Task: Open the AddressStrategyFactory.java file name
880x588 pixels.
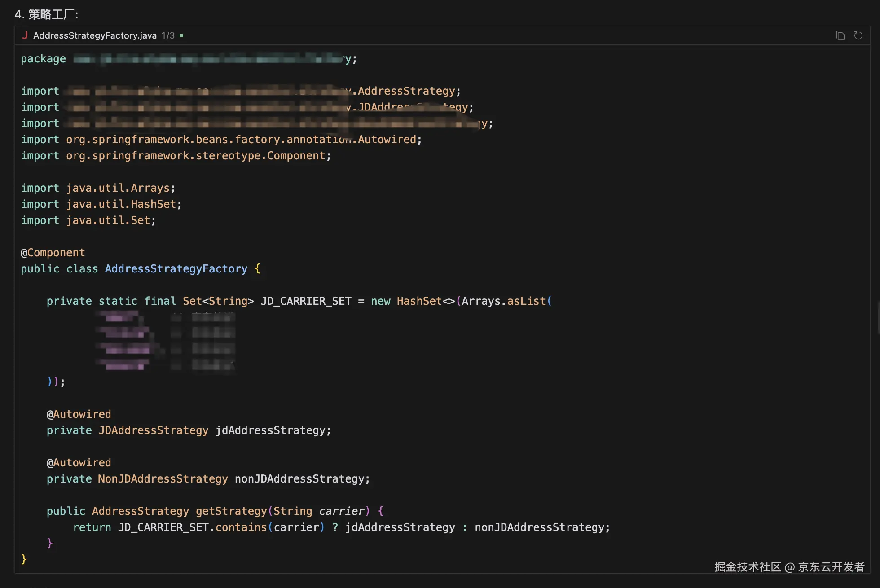Action: [x=95, y=35]
